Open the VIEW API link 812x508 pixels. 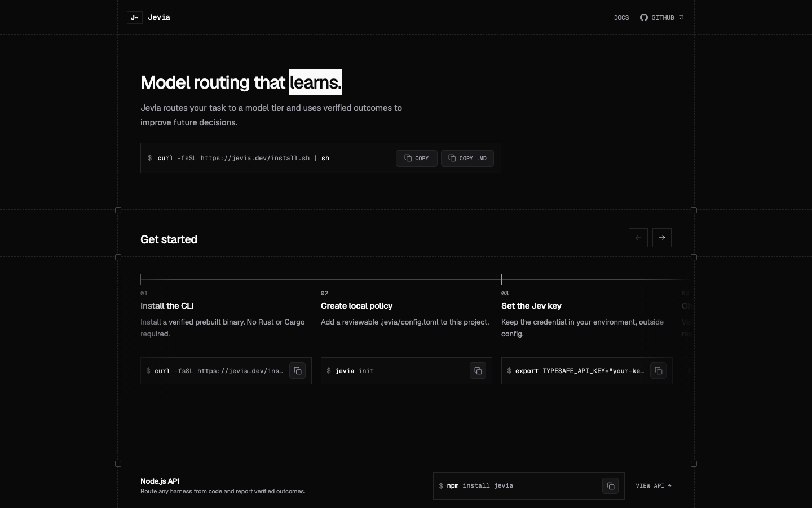point(654,485)
